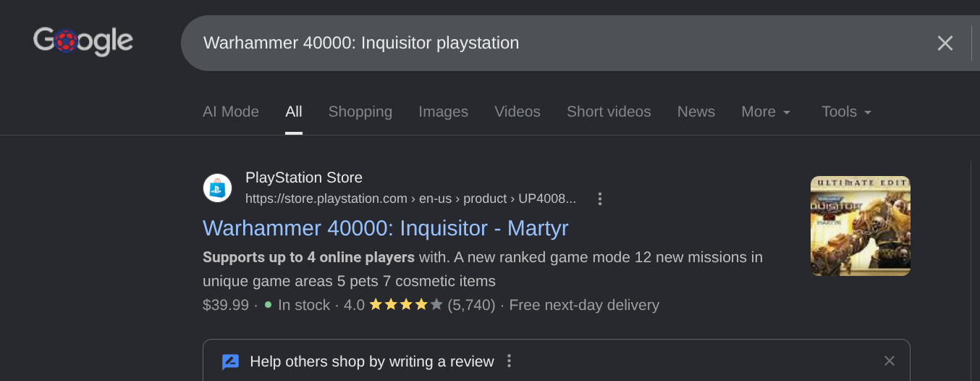Switch to the Short videos tab
The width and height of the screenshot is (980, 381).
(609, 112)
